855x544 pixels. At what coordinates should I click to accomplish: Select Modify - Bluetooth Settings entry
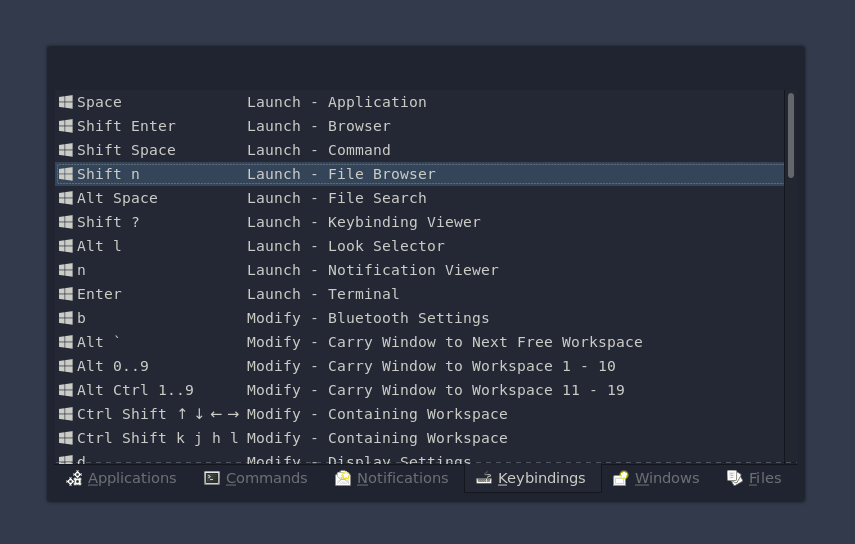click(x=367, y=318)
